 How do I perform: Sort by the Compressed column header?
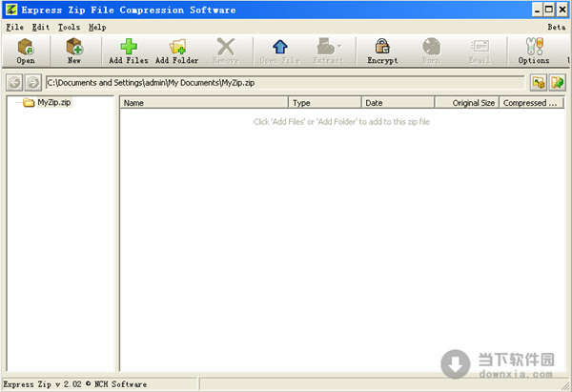(x=532, y=103)
